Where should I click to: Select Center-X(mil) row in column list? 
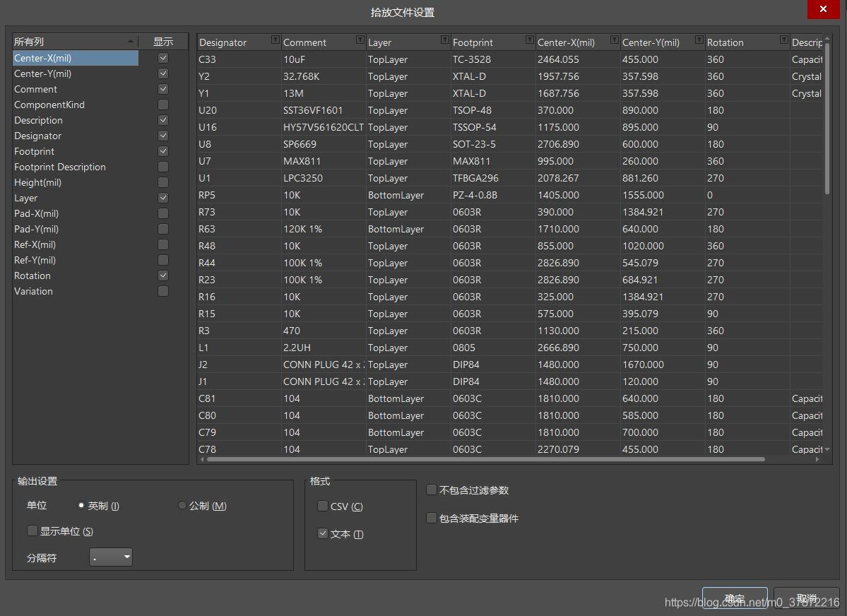(76, 58)
